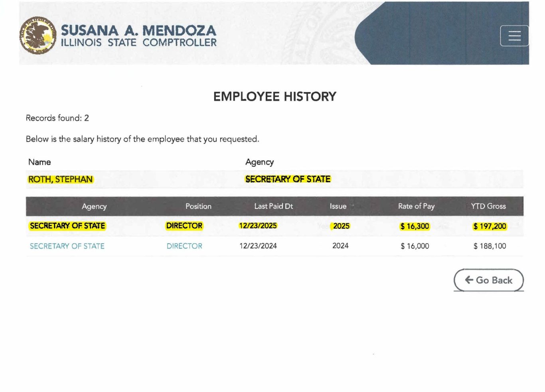Click the Employee History page heading
This screenshot has width=545, height=392.
click(274, 97)
